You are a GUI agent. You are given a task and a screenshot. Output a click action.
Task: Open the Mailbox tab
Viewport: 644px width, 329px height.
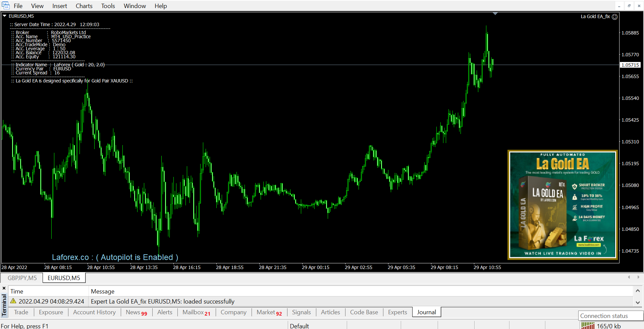pos(196,312)
